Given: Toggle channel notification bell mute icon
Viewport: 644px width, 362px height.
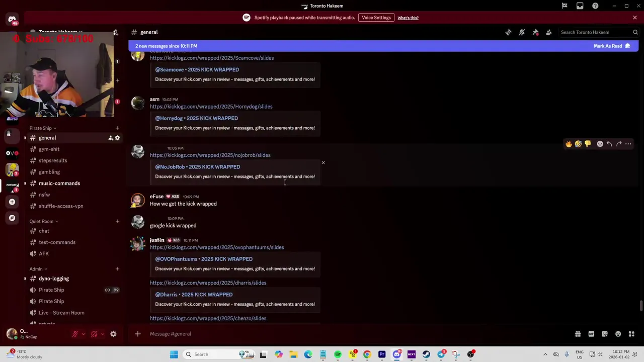Looking at the screenshot, I should [522, 32].
